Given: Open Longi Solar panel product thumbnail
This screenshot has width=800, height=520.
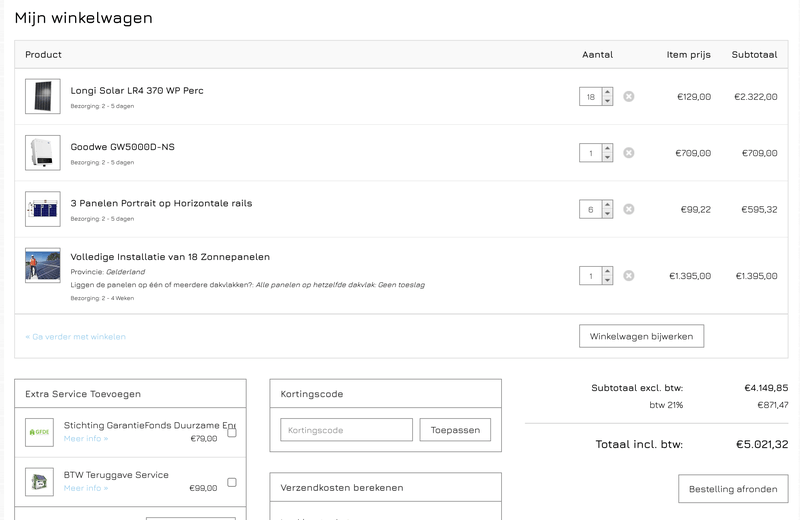Looking at the screenshot, I should (43, 96).
